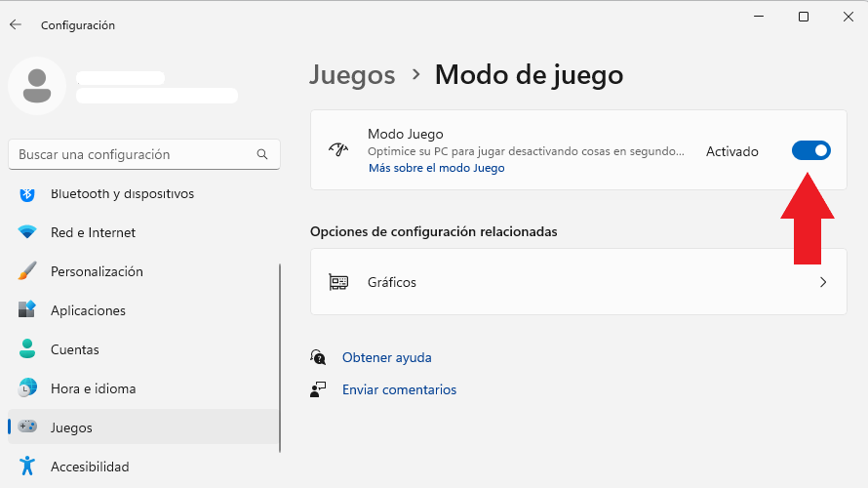
Task: Click the Accesibilidad figure icon
Action: [x=27, y=466]
